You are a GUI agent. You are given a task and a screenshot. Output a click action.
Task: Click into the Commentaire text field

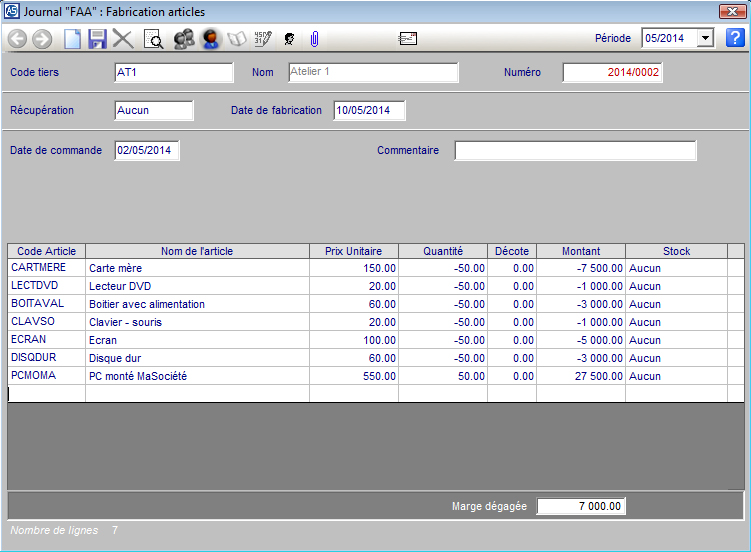tap(575, 151)
